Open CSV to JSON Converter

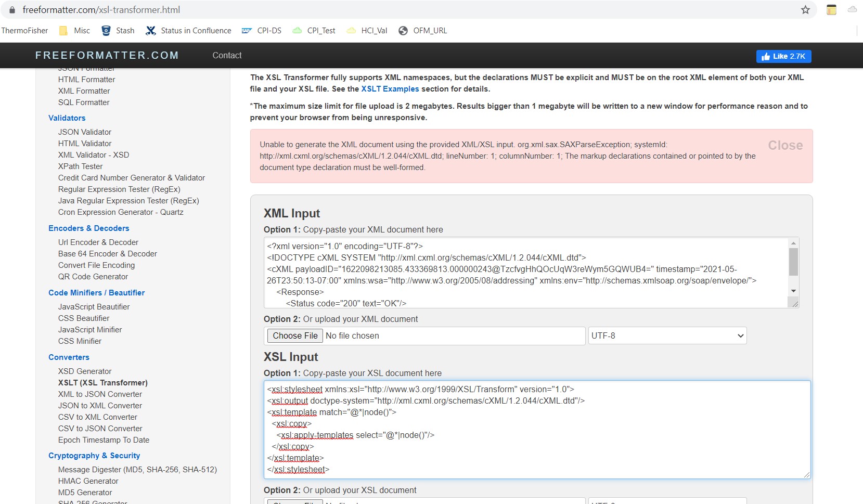(100, 429)
